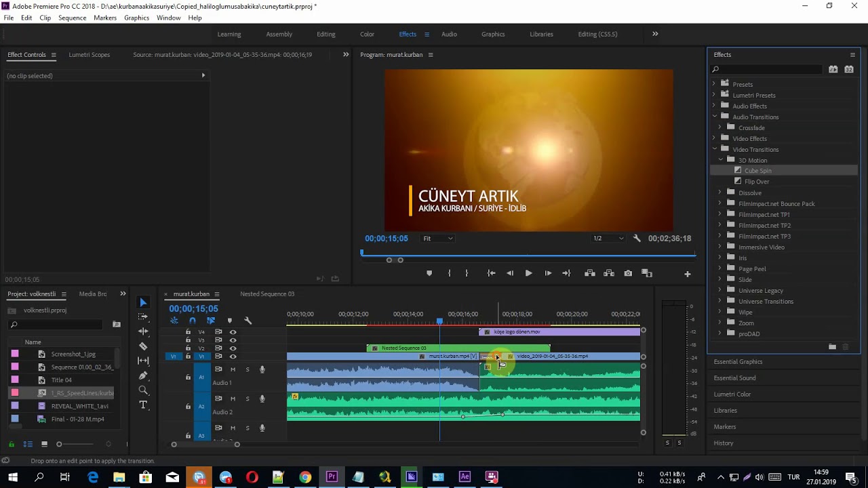
Task: Open the Essential Graphics panel
Action: pyautogui.click(x=738, y=361)
